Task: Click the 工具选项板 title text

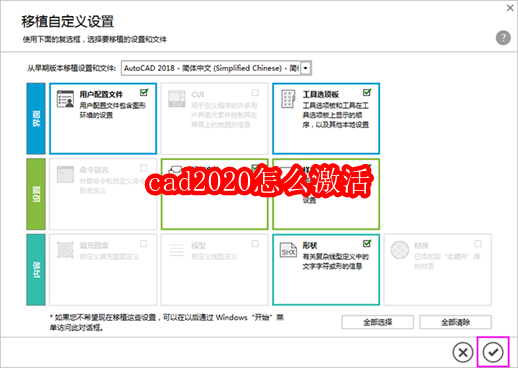Action: click(x=320, y=94)
